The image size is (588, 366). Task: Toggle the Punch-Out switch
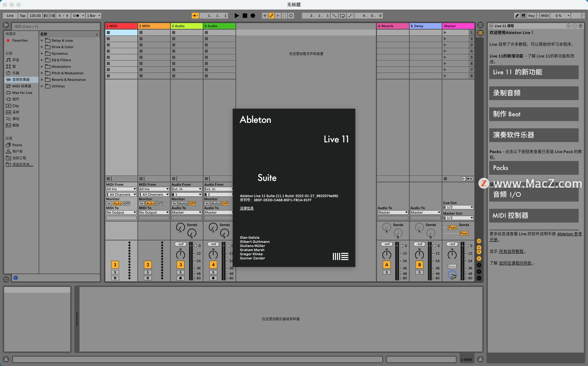tap(350, 16)
